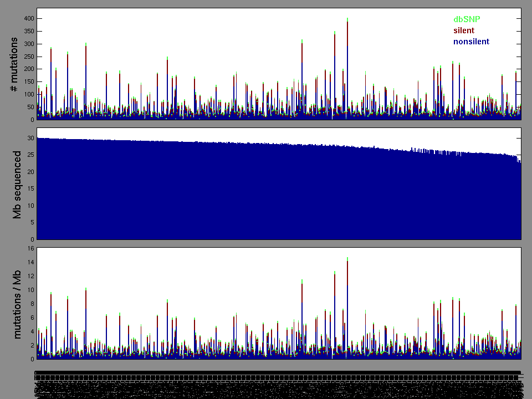Select the 25 tick on Mb sequenced axis
The height and width of the screenshot is (399, 532).
pos(30,155)
